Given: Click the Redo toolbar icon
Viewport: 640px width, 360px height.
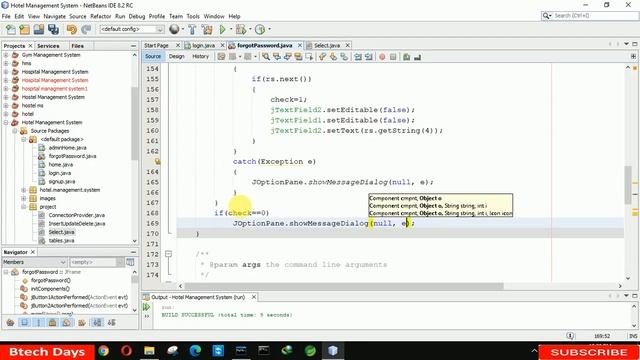Looking at the screenshot, I should coord(86,29).
